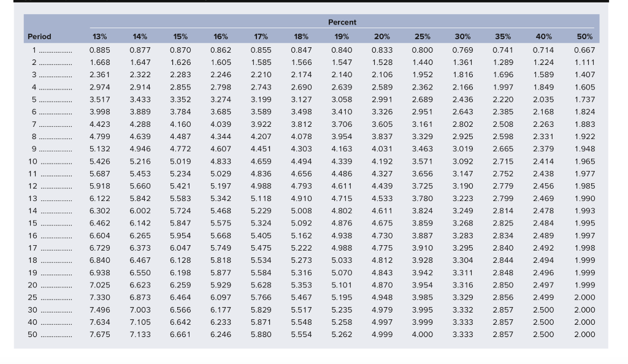Click value 0.885 for period 1
Screen dimensions: 628x364
[x=100, y=50]
